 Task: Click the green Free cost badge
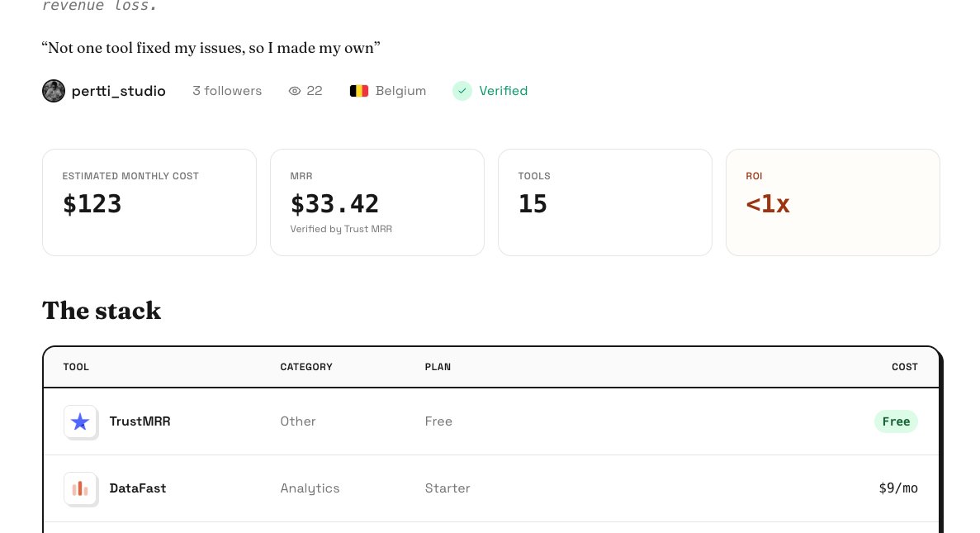click(896, 421)
